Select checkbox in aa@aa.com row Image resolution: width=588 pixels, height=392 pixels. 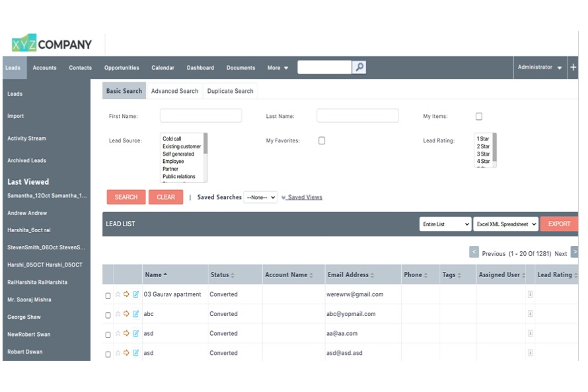click(x=108, y=334)
